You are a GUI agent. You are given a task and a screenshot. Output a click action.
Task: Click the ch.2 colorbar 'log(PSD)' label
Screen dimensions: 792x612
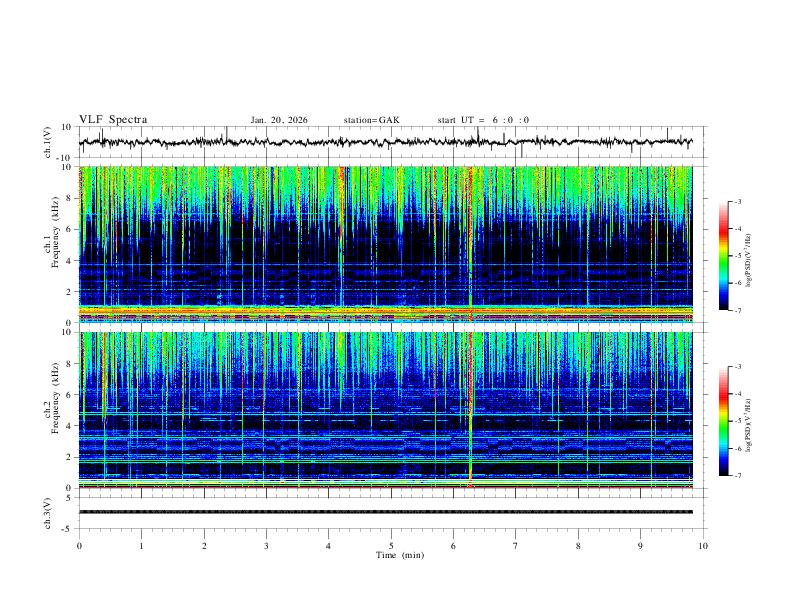[749, 425]
